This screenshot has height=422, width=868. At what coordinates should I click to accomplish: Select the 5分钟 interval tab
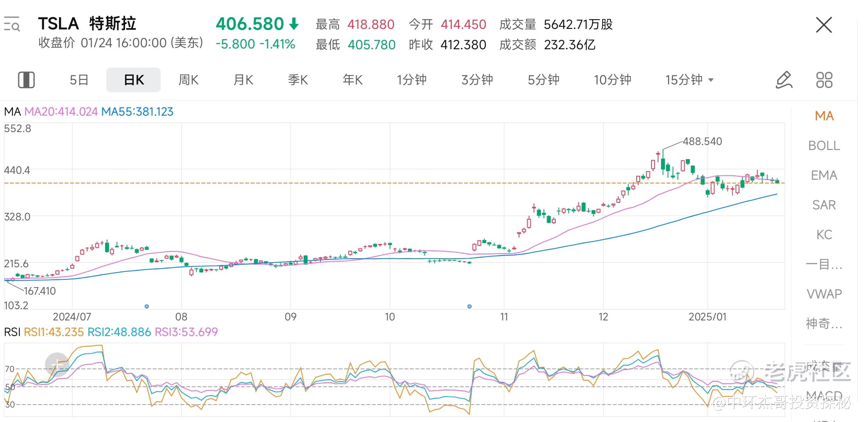[544, 80]
